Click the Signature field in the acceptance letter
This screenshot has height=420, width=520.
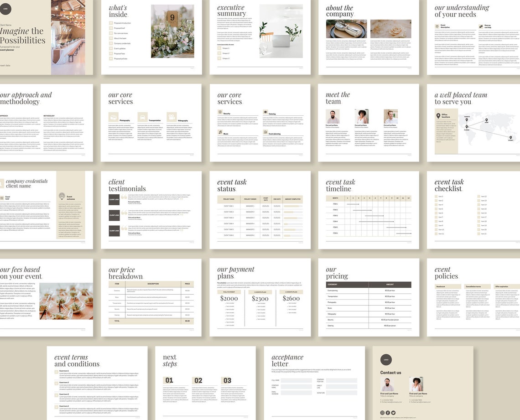click(342, 393)
